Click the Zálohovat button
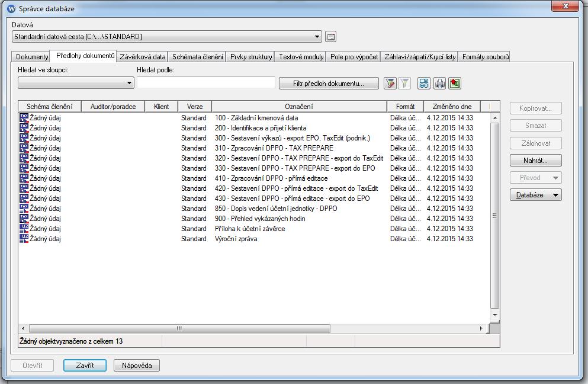 tap(535, 143)
